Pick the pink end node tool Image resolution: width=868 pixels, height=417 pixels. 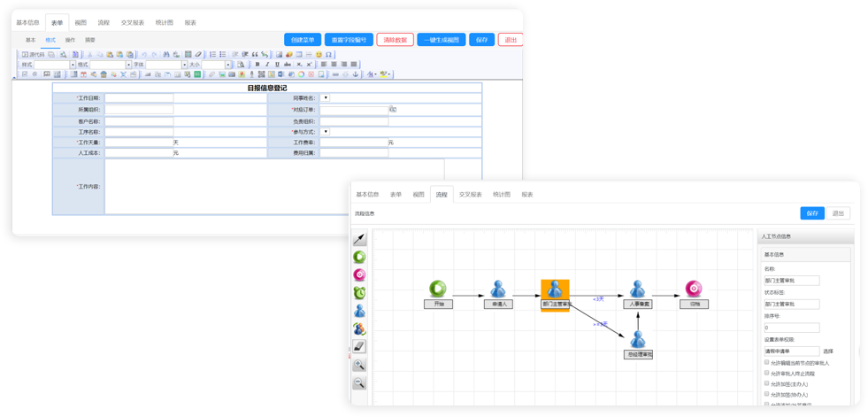pyautogui.click(x=359, y=274)
